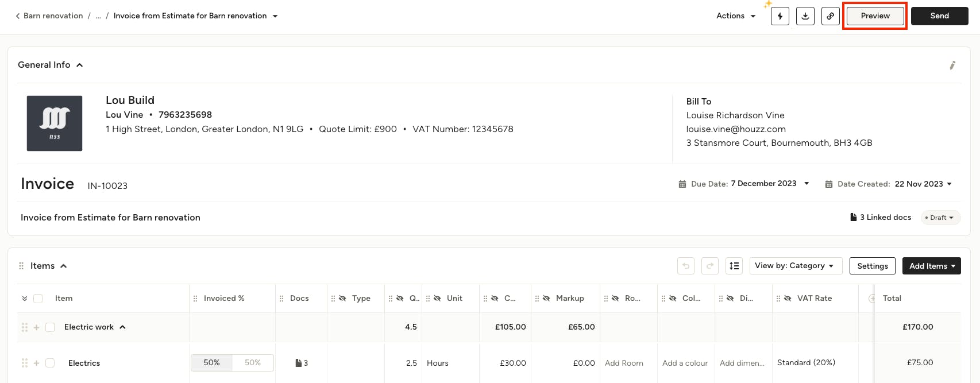Click the drag handle on Electrics row
980x383 pixels.
coord(25,363)
